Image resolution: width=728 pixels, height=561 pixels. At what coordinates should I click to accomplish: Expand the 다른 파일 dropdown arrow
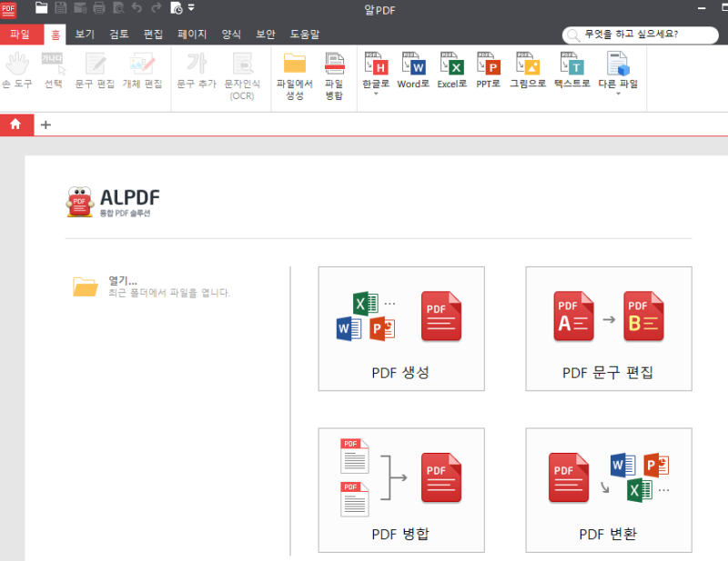point(618,94)
